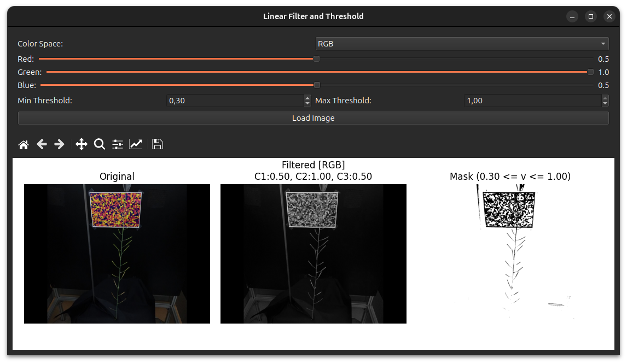Click the Red slider handle
Viewport: 627px width, 364px height.
pyautogui.click(x=316, y=58)
